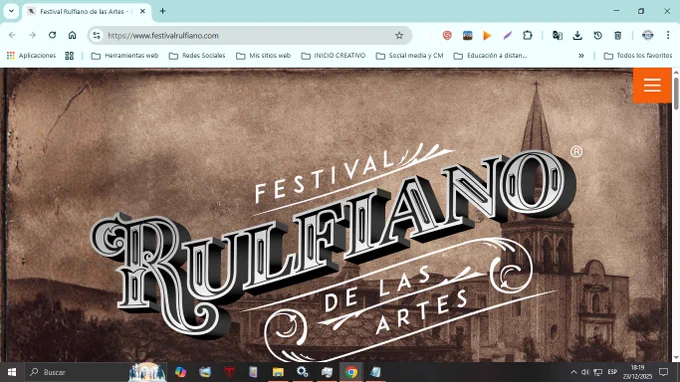Show browser downloads

(x=577, y=36)
